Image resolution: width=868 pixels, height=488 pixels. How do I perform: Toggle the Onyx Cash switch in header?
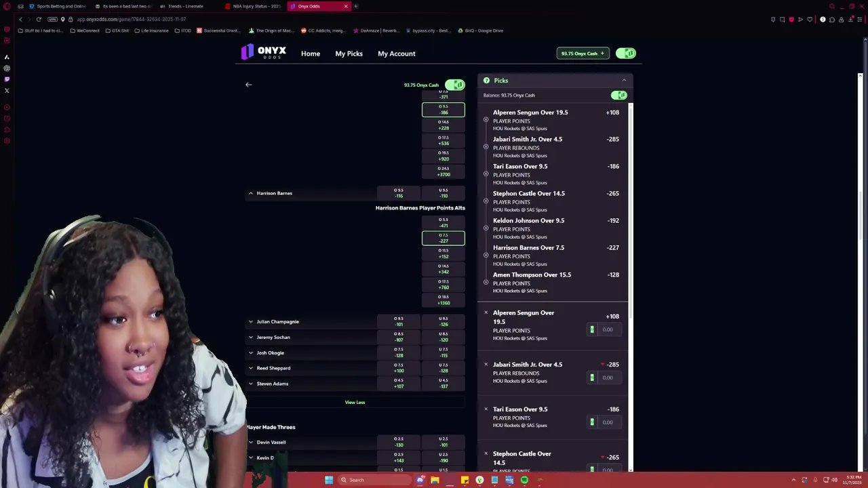tap(626, 53)
